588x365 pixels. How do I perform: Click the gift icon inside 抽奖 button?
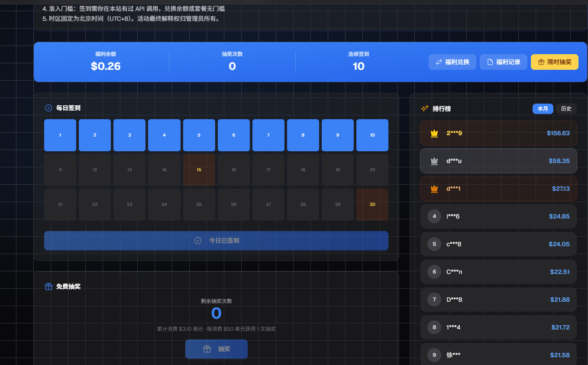pos(207,349)
